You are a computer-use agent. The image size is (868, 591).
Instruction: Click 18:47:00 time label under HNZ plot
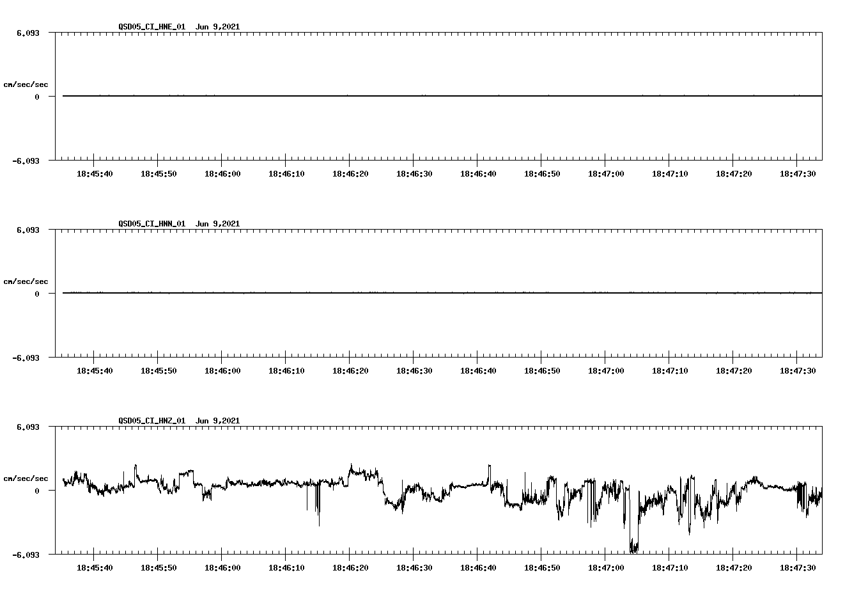click(x=606, y=568)
